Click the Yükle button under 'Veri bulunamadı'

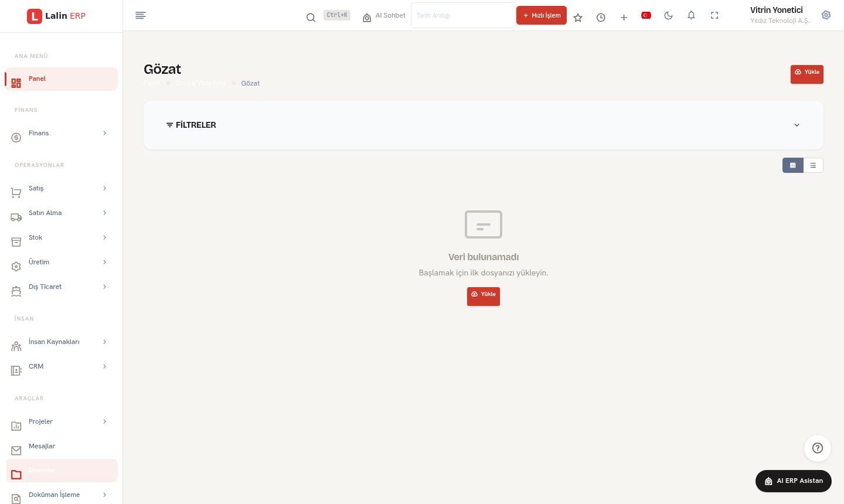[484, 297]
